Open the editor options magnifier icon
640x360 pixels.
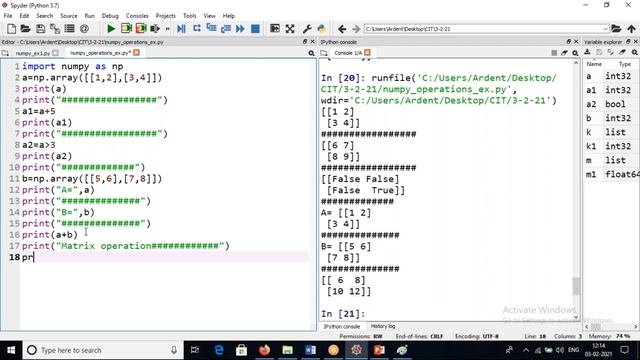[x=311, y=53]
